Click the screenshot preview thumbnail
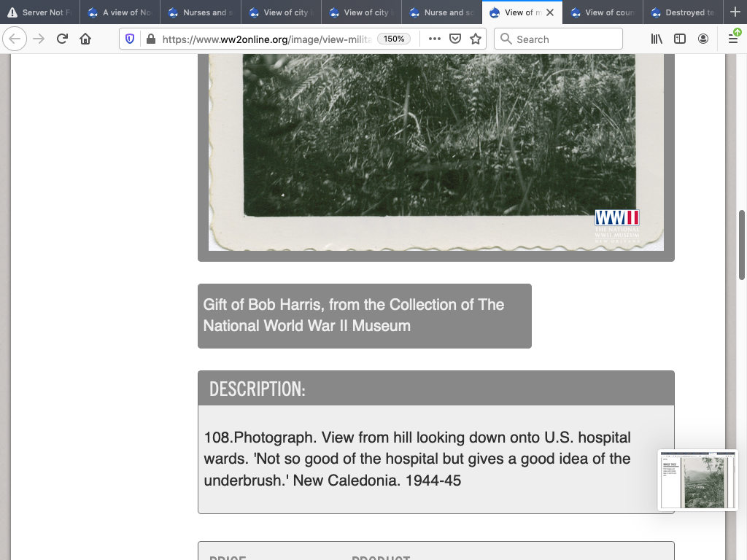Viewport: 747px width, 560px height. point(697,481)
